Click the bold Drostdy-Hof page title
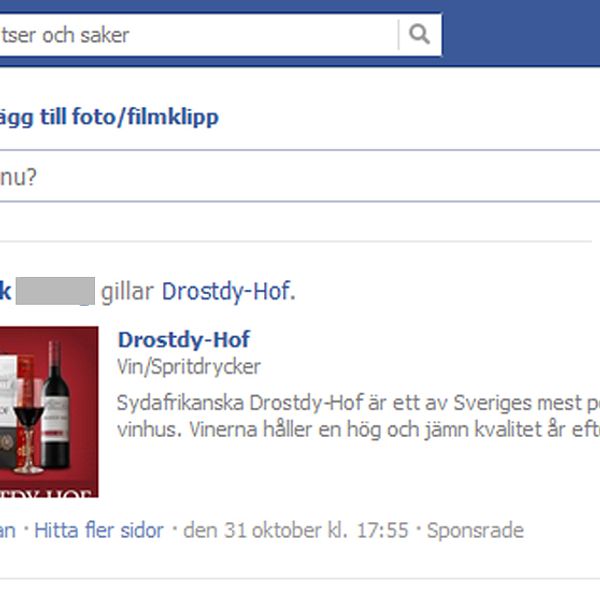The height and width of the screenshot is (600, 600). [184, 339]
